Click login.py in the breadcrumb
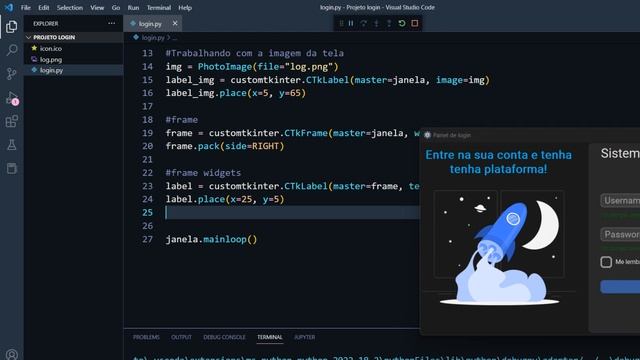This screenshot has width=640, height=360. [153, 38]
